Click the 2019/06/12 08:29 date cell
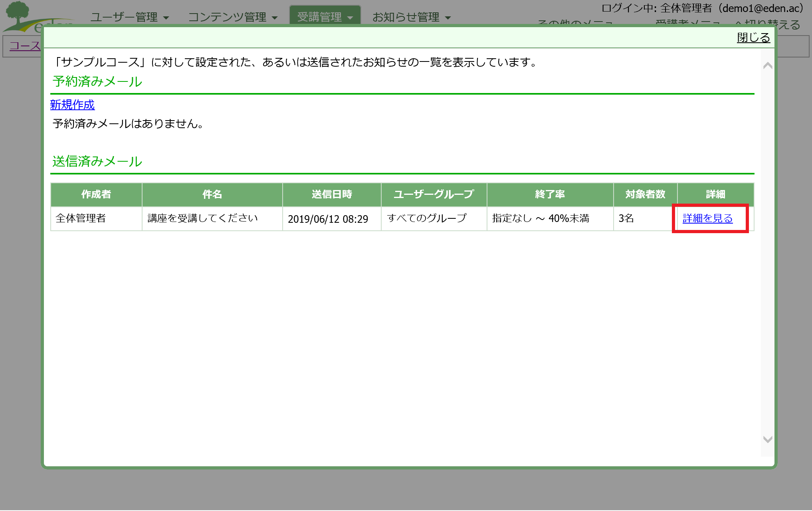This screenshot has width=812, height=511. click(x=328, y=219)
